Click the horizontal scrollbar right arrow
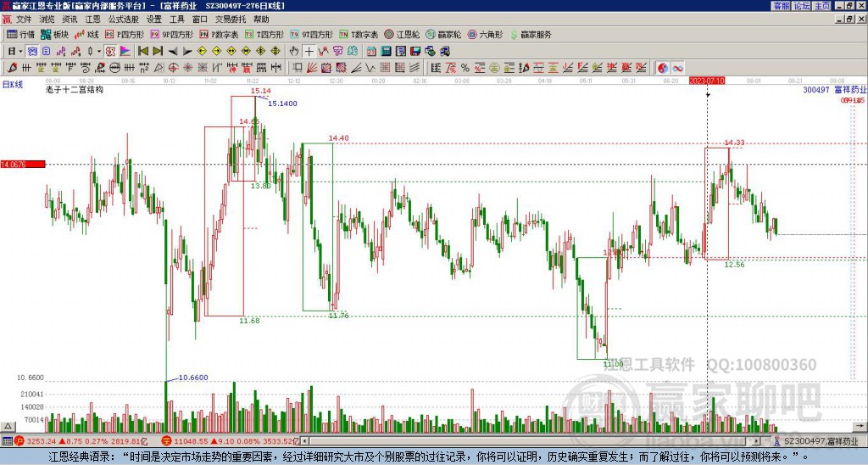Screen dimensions: 868x465 (756, 441)
